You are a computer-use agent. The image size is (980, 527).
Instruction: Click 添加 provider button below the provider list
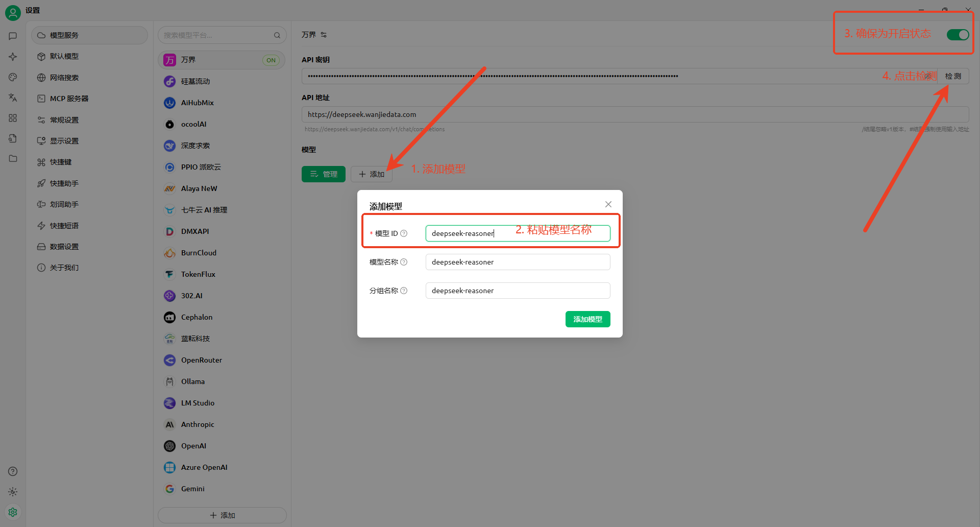[x=222, y=515]
